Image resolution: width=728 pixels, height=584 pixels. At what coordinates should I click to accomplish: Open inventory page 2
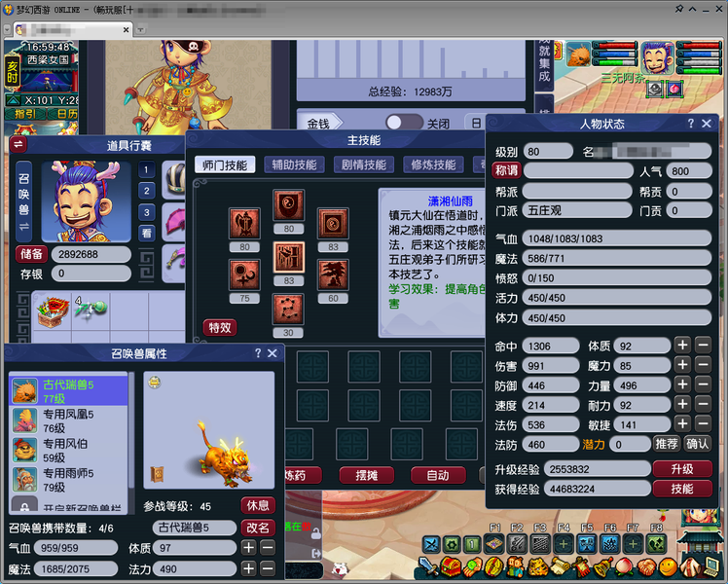point(147,191)
